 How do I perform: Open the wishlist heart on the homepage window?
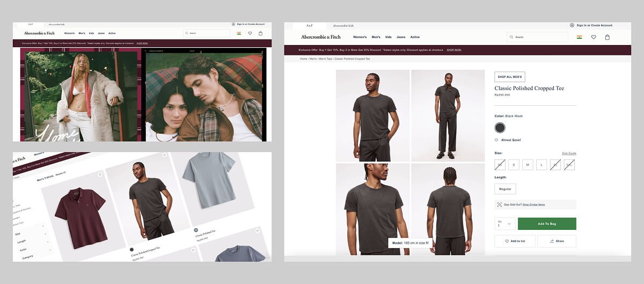coord(250,33)
